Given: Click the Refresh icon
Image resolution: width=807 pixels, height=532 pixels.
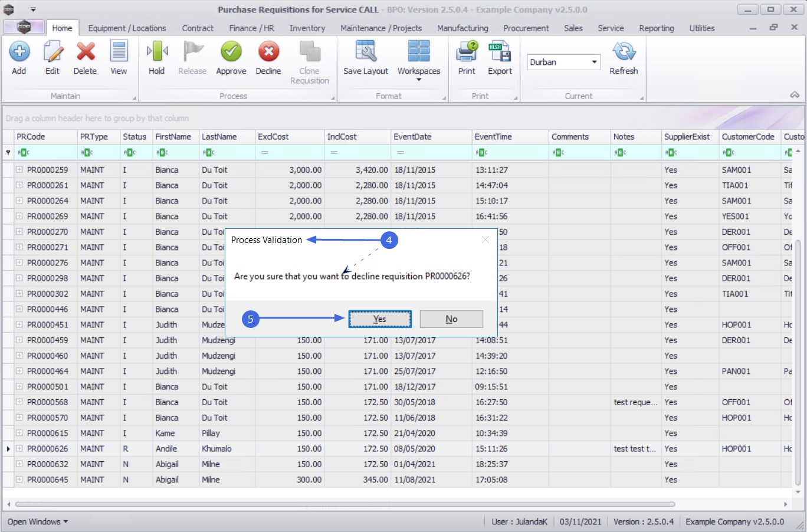Looking at the screenshot, I should pyautogui.click(x=624, y=52).
